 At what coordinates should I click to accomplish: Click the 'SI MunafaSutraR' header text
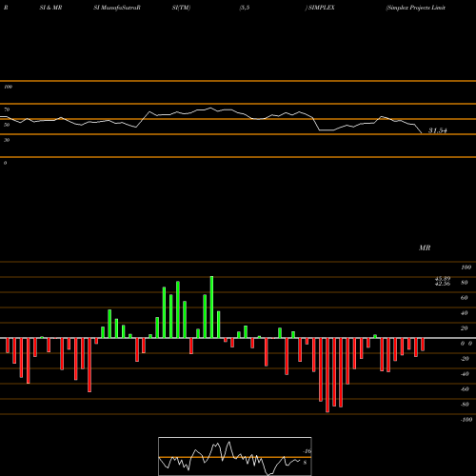tap(117, 8)
